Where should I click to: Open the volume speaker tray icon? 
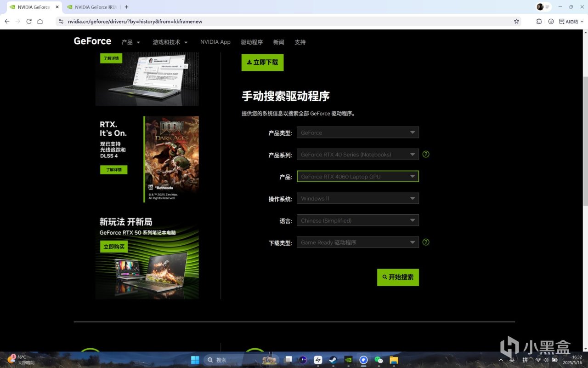point(546,360)
